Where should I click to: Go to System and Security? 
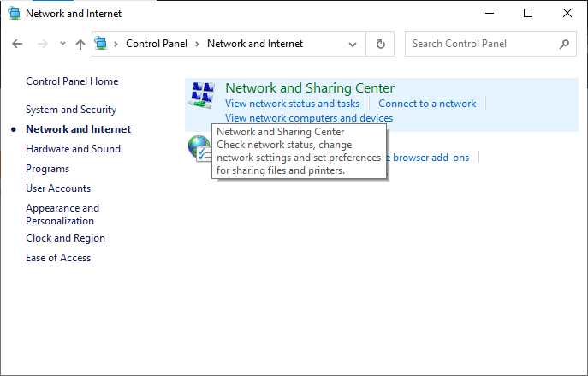pyautogui.click(x=71, y=110)
